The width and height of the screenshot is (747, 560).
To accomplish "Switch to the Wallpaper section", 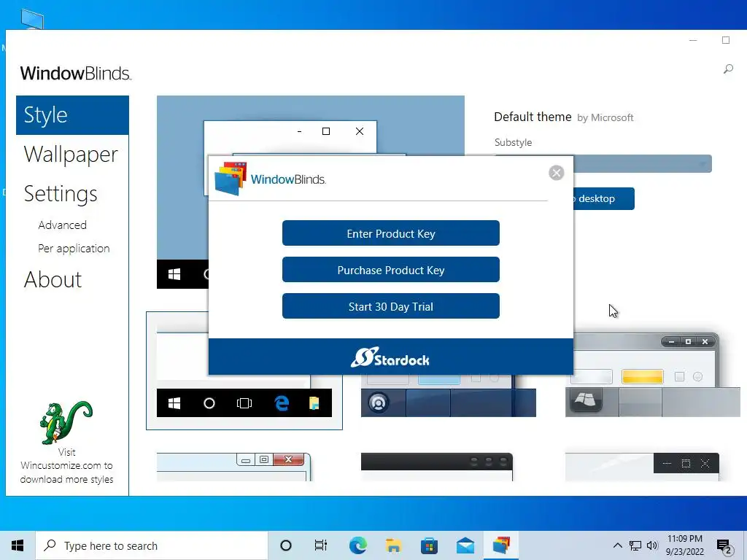I will pos(71,155).
